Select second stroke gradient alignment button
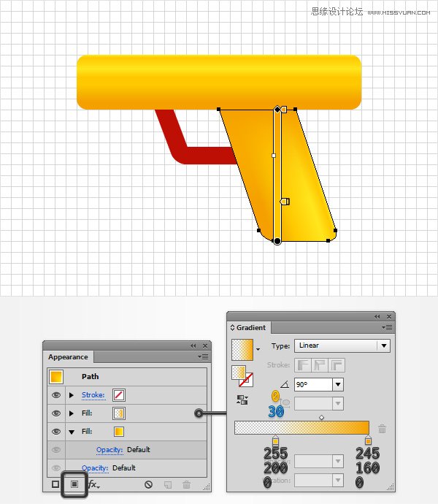Image resolution: width=438 pixels, height=504 pixels. pos(320,365)
